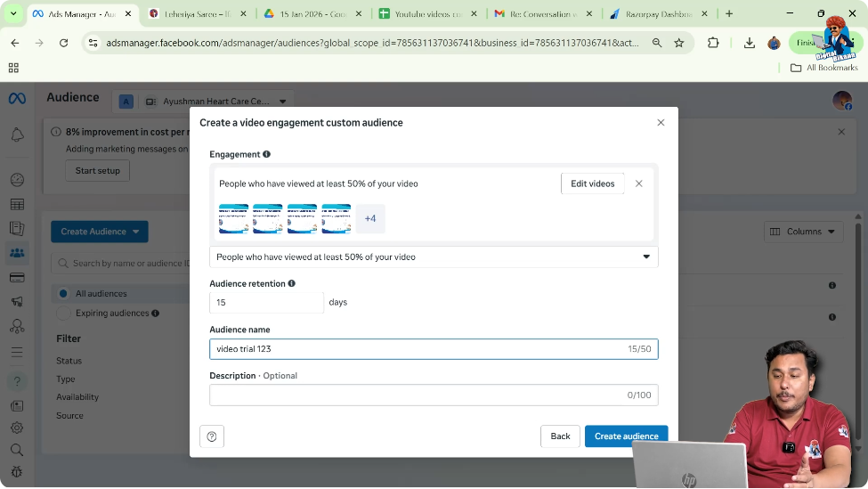This screenshot has height=489, width=868.
Task: Open the engagement type dropdown
Action: point(434,257)
